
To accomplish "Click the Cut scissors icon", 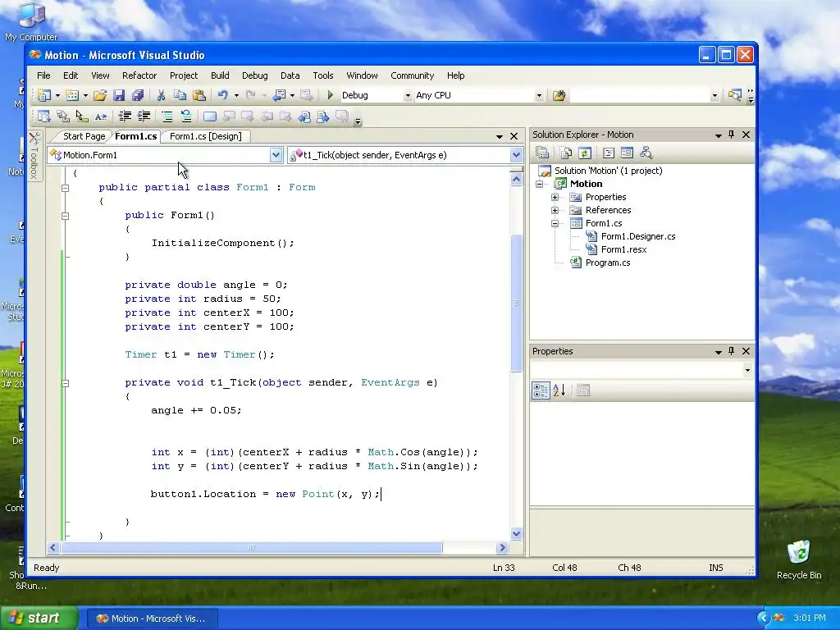I will (x=161, y=95).
